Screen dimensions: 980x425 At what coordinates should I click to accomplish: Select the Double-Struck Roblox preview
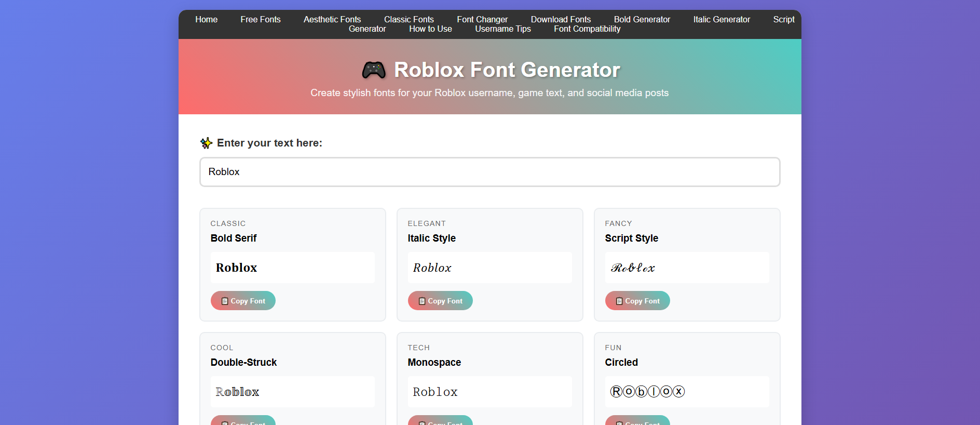click(292, 392)
